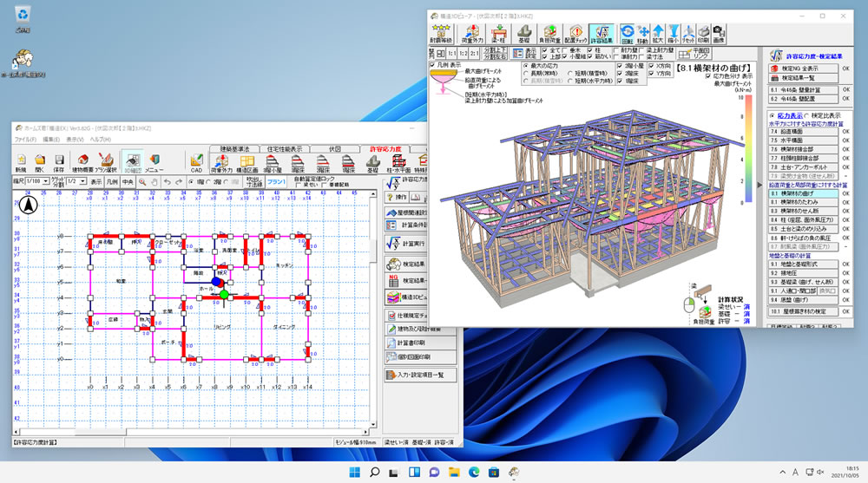This screenshot has height=483, width=868.
Task: Click the 保存 save disk icon
Action: [59, 163]
